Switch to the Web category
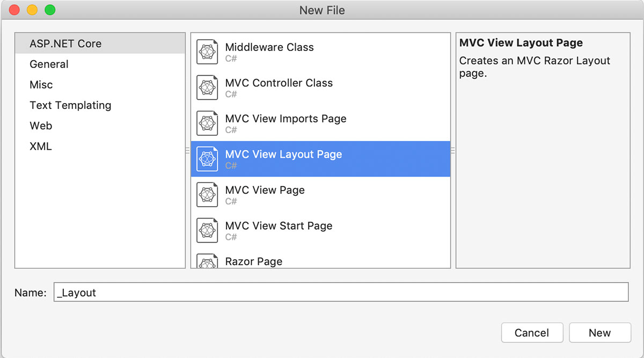644x358 pixels. coord(41,126)
